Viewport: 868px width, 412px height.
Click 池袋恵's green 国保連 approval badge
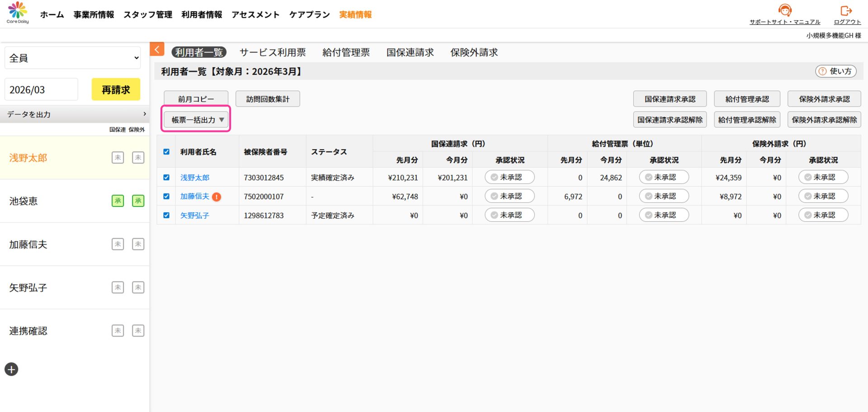point(118,201)
